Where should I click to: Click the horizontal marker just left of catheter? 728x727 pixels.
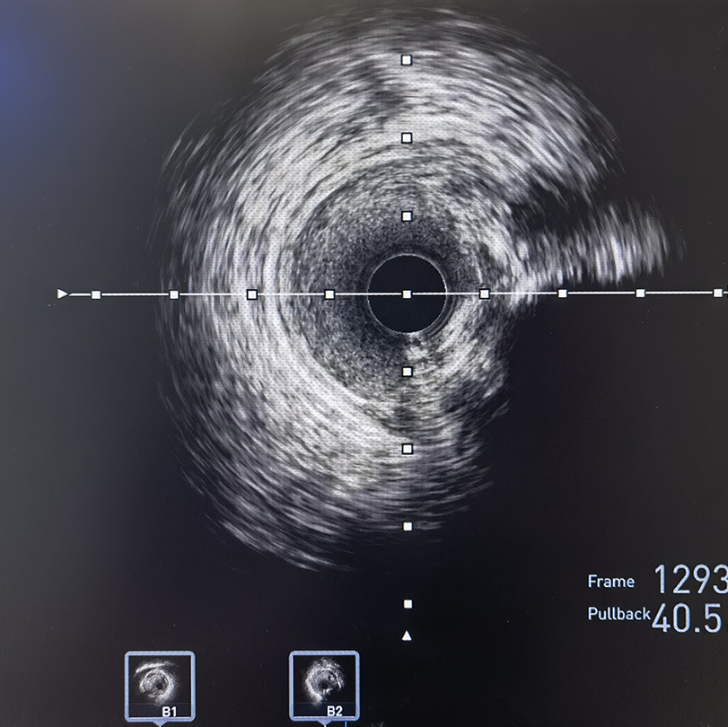pyautogui.click(x=329, y=293)
